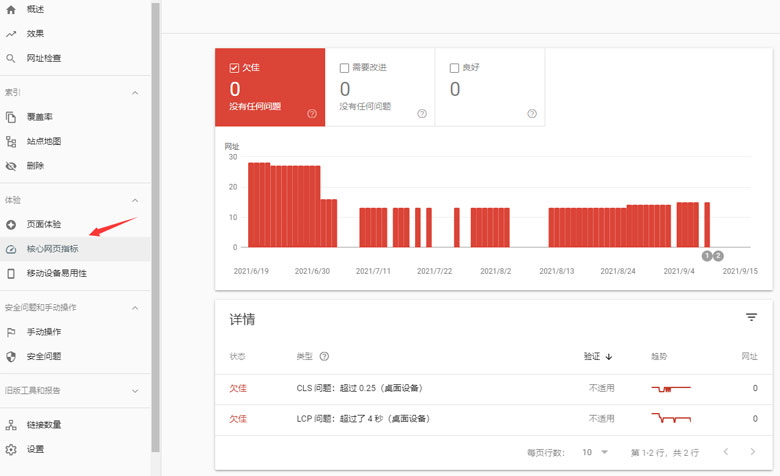The width and height of the screenshot is (780, 476).
Task: Open the rows-per-page dropdown showing 10
Action: pos(595,453)
